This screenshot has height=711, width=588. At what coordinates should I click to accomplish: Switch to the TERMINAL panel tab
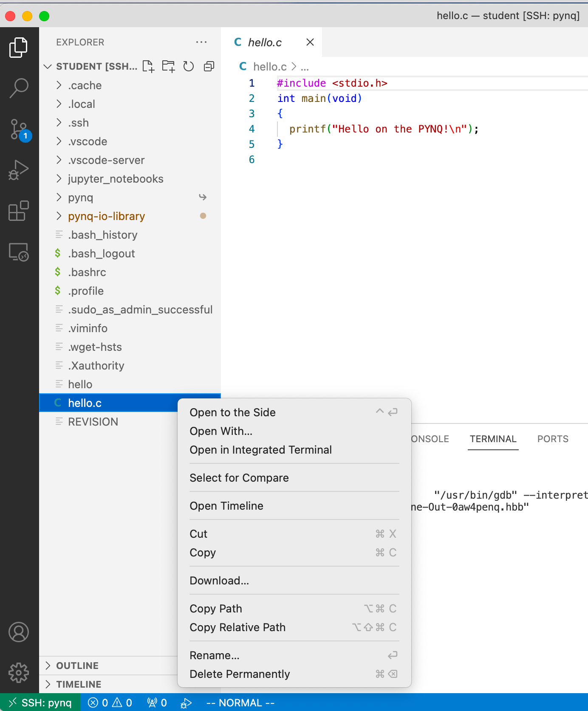(493, 439)
